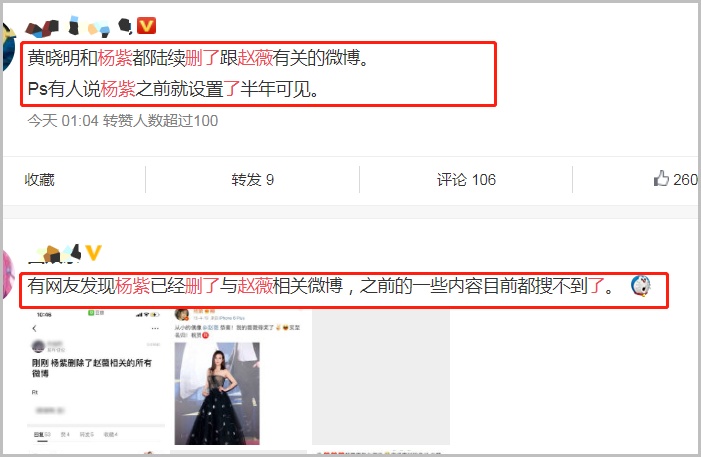Click 杨紫 keyword in first post's first line
Screen dimensions: 701x457
[114, 58]
